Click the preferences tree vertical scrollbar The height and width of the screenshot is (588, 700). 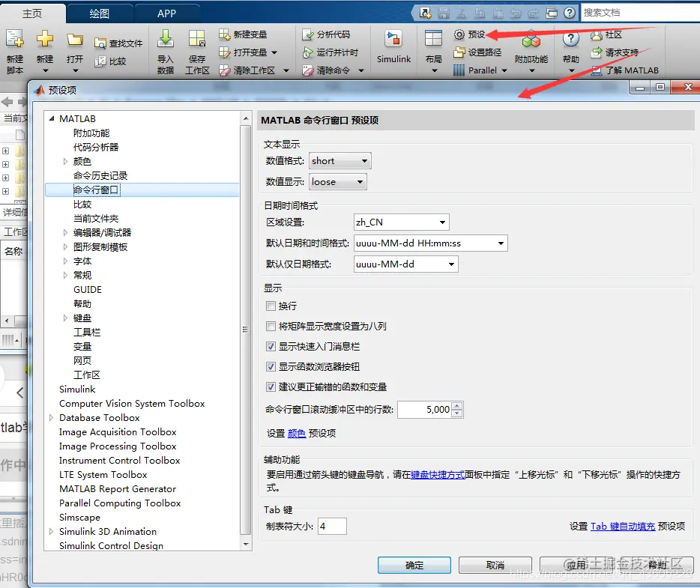[246, 330]
